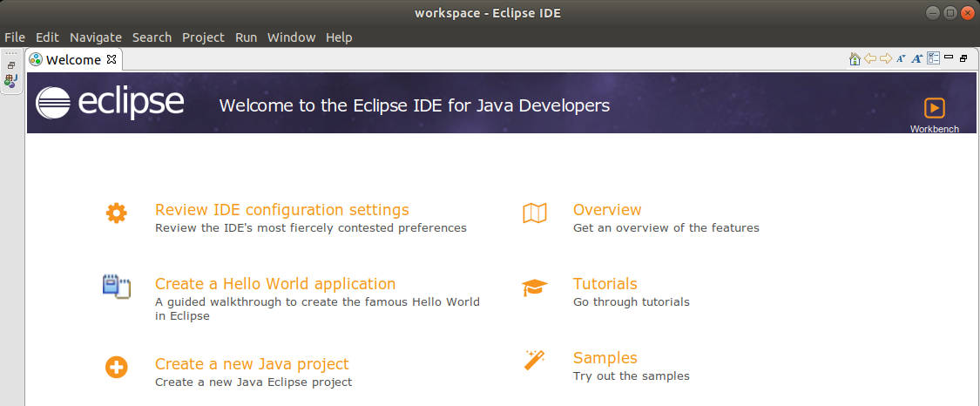Viewport: 980px width, 406px height.
Task: Open Create a Hello World application link
Action: [275, 283]
